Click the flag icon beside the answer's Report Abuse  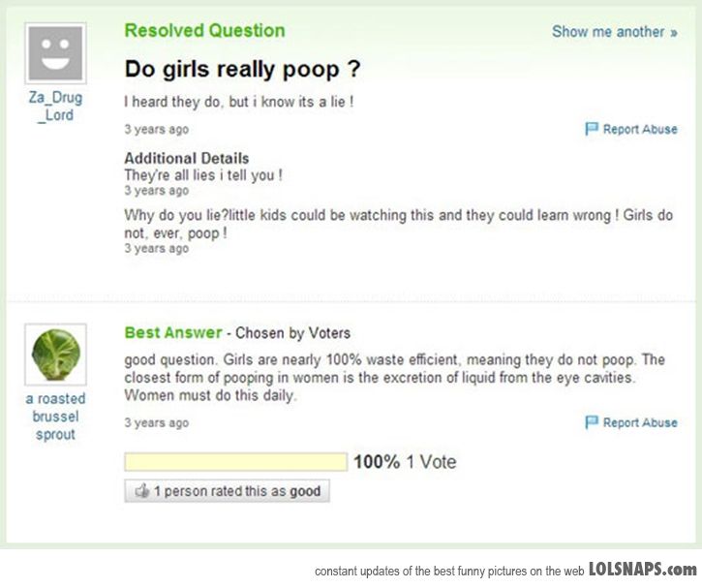[x=592, y=422]
